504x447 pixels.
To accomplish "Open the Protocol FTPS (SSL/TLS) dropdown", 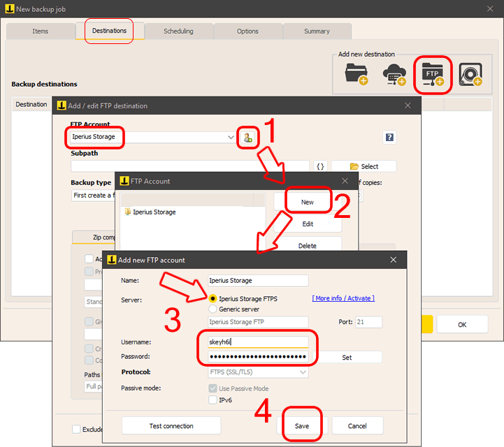I will click(258, 372).
